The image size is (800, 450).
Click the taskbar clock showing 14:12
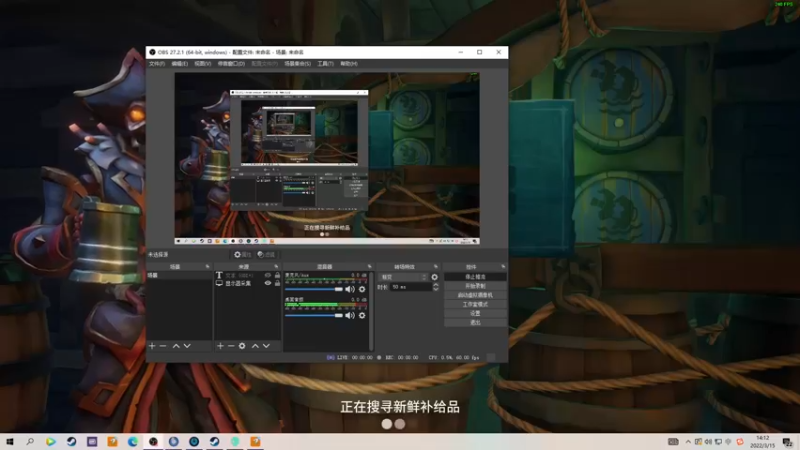[763, 441]
